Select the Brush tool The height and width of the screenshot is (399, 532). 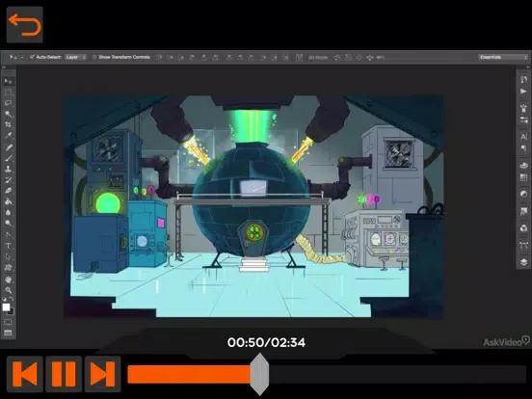[8, 158]
